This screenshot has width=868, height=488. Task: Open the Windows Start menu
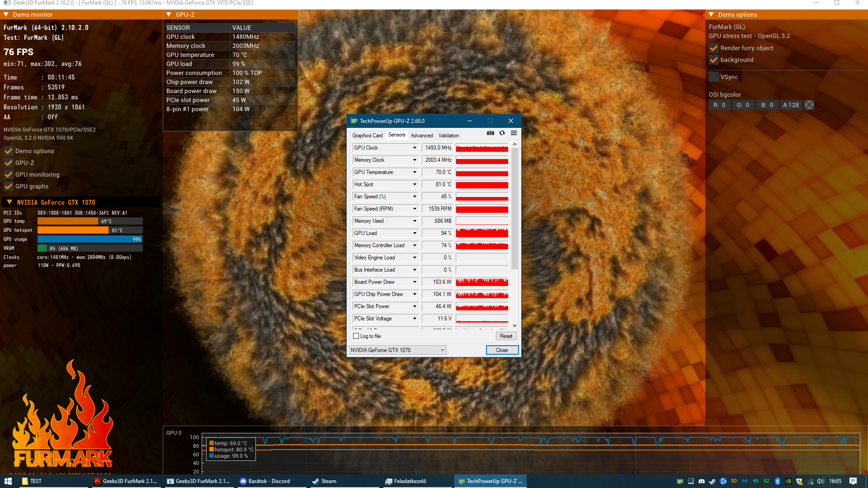click(8, 481)
